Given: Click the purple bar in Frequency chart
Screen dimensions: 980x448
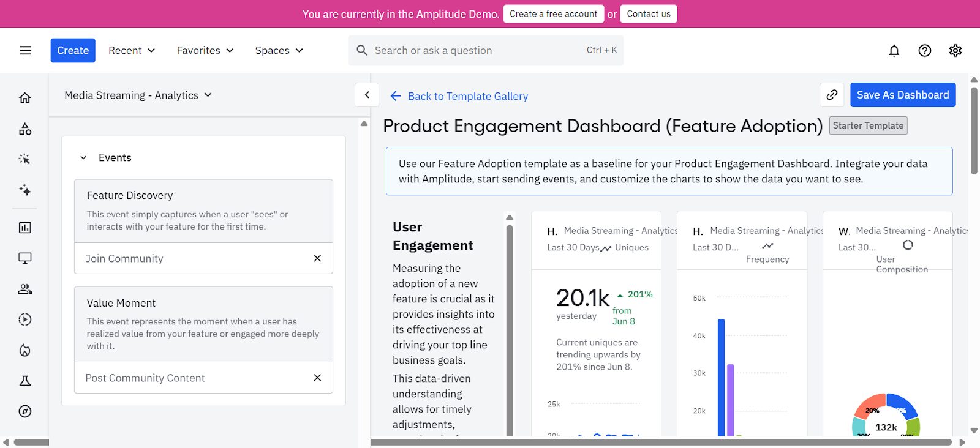Looking at the screenshot, I should (x=730, y=400).
